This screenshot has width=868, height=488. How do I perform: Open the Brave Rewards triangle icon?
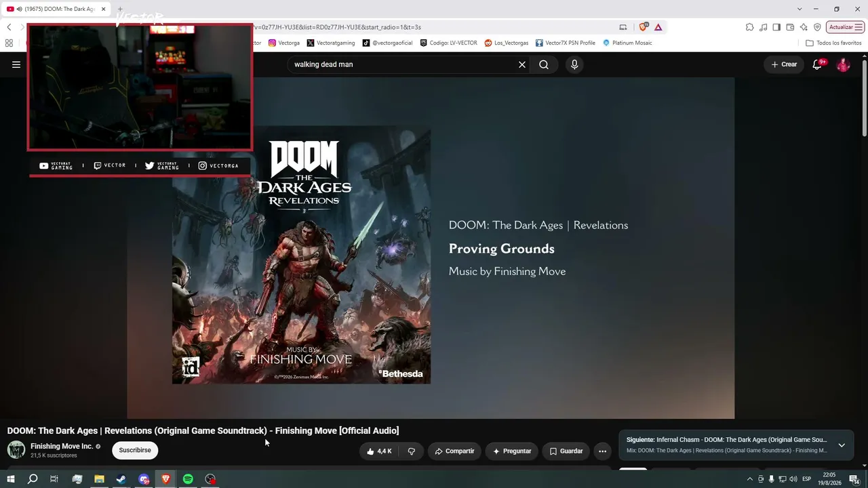point(658,27)
